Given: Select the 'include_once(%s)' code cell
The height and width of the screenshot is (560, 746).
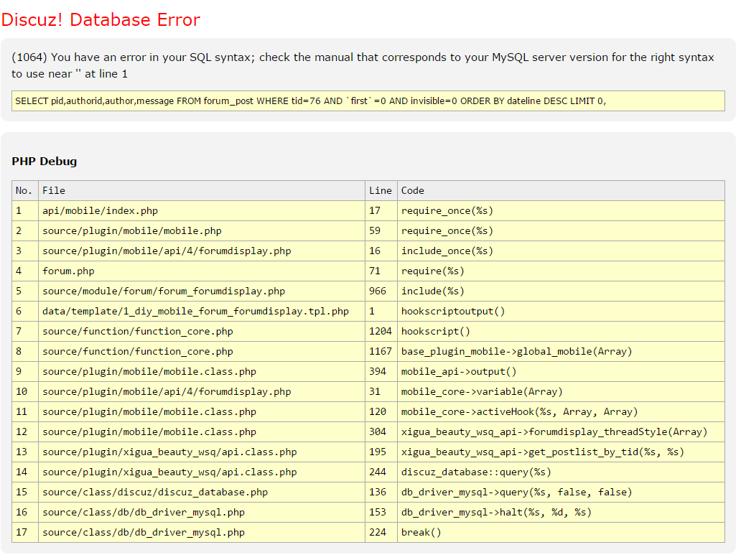Looking at the screenshot, I should point(561,251).
